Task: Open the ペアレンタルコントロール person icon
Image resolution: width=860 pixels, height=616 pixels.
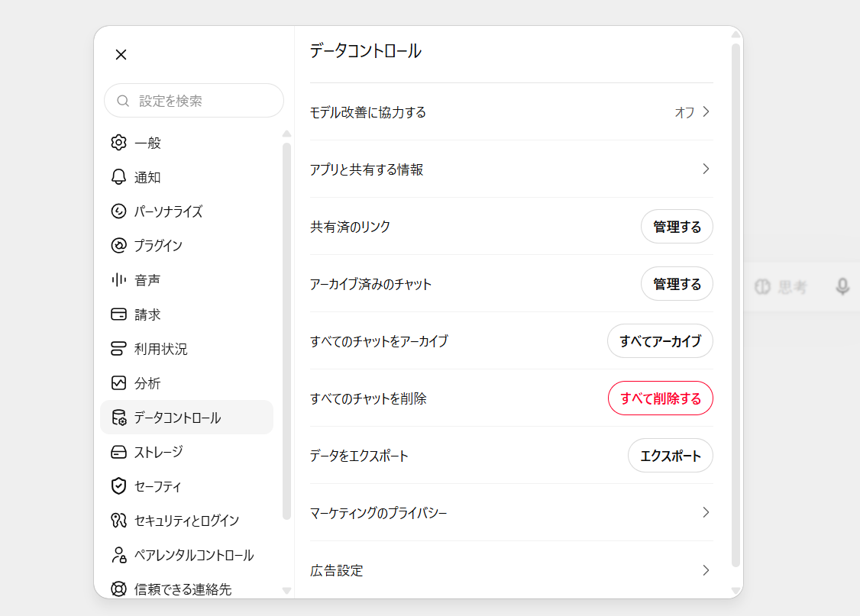Action: [118, 555]
